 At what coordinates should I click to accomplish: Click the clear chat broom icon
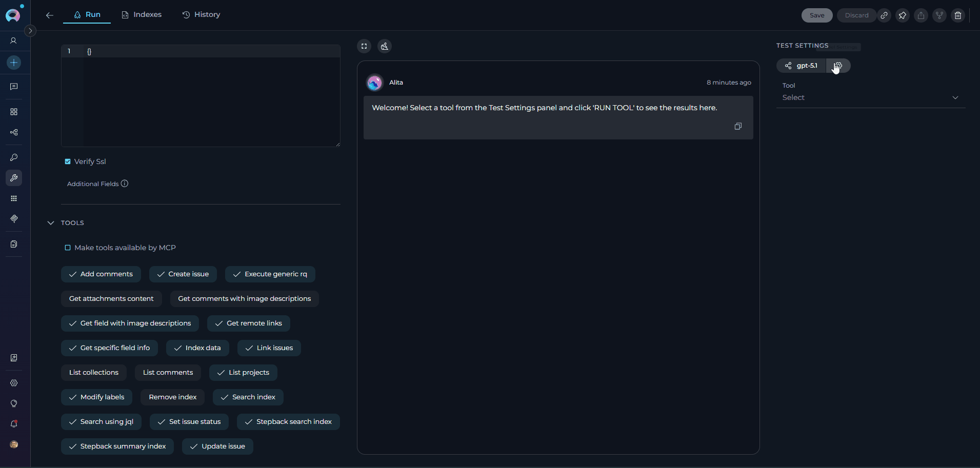pyautogui.click(x=385, y=46)
